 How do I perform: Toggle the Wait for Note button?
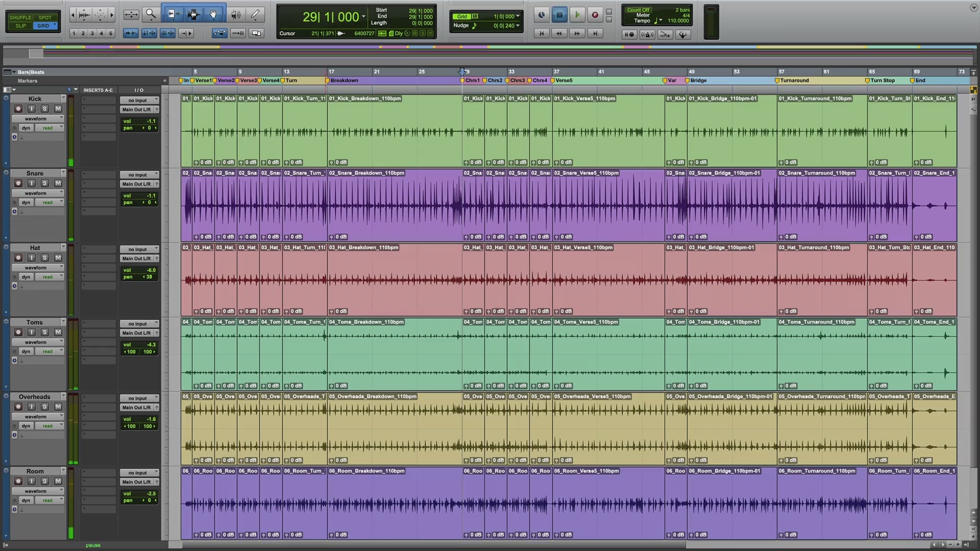point(629,34)
